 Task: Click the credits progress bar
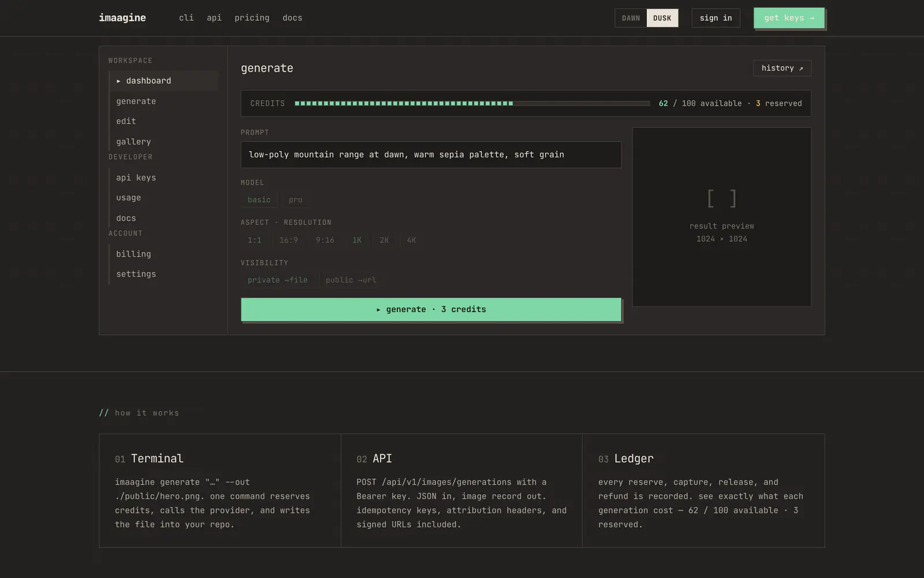tap(472, 103)
